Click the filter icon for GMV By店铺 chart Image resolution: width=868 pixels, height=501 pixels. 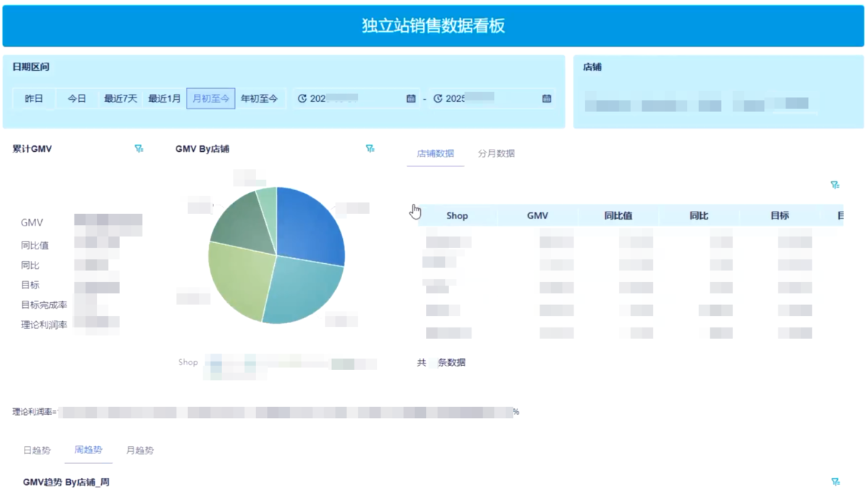pyautogui.click(x=370, y=149)
